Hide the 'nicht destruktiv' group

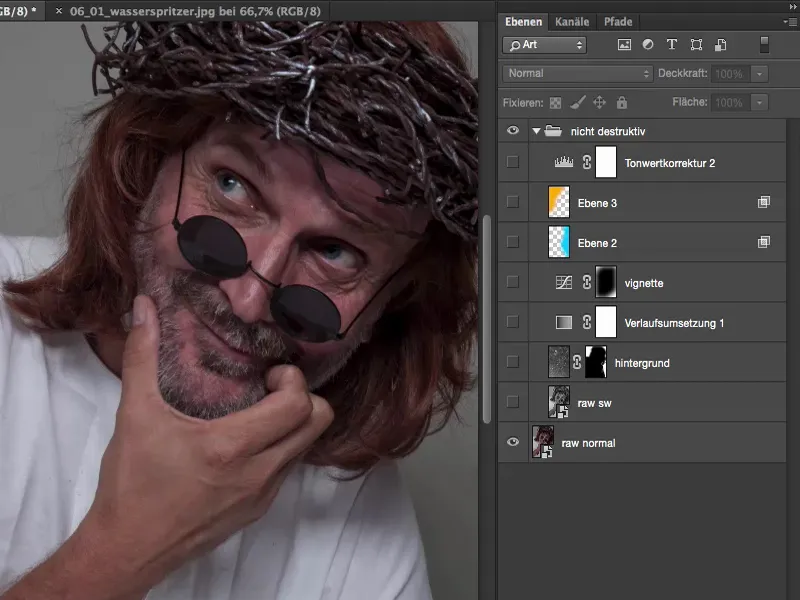click(513, 130)
